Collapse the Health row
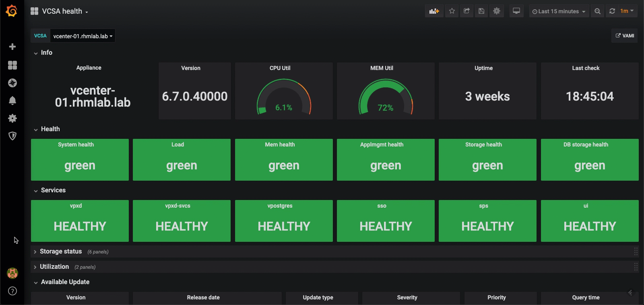This screenshot has width=644, height=305. pyautogui.click(x=47, y=129)
